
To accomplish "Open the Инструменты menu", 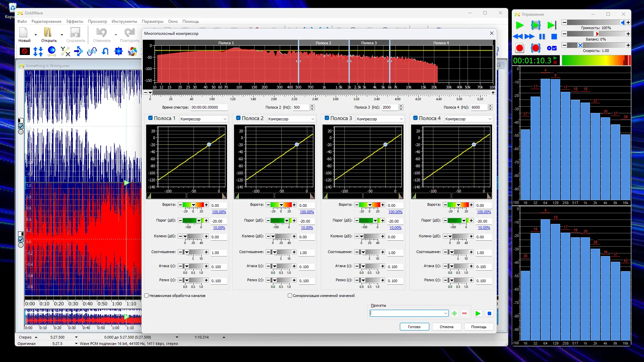I will 124,21.
